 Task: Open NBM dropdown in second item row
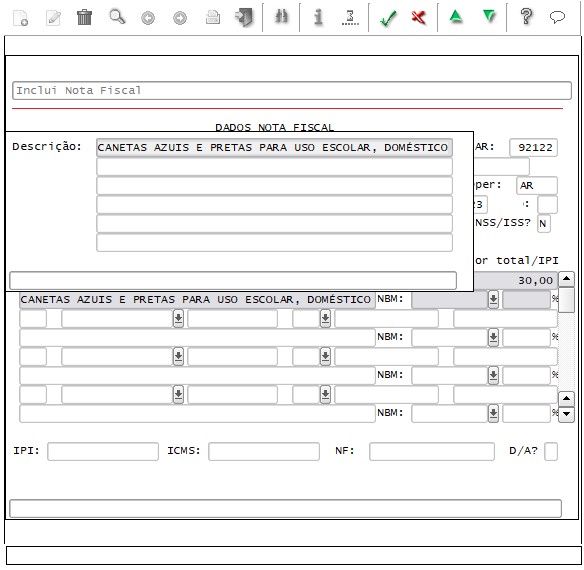pos(493,338)
